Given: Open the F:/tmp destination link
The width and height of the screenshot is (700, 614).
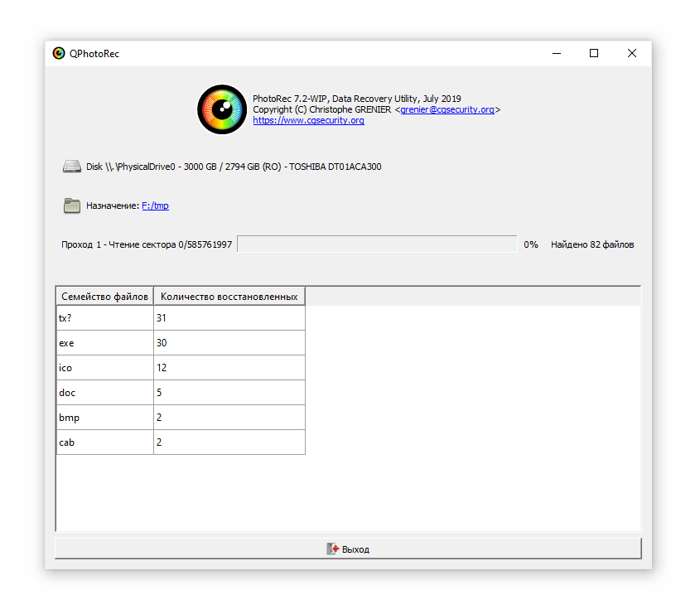Looking at the screenshot, I should click(155, 205).
